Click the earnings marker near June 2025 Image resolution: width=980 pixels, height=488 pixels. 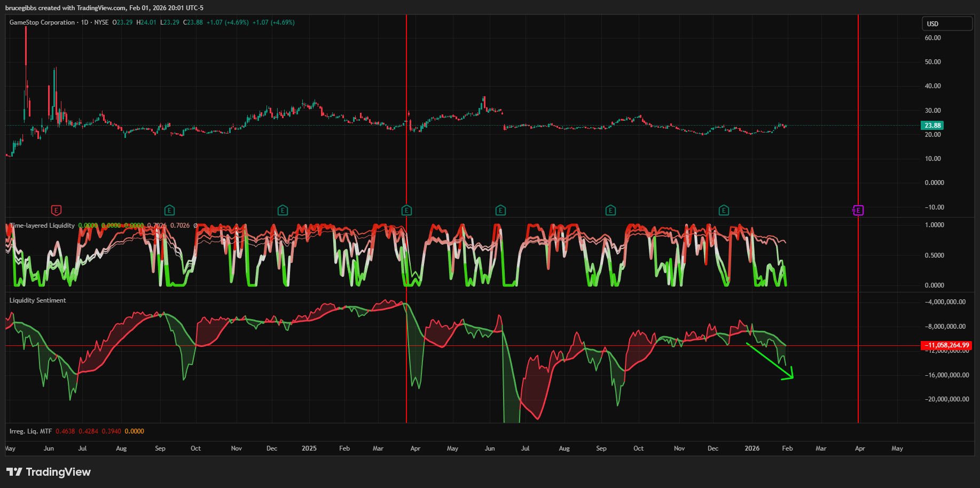click(x=500, y=210)
